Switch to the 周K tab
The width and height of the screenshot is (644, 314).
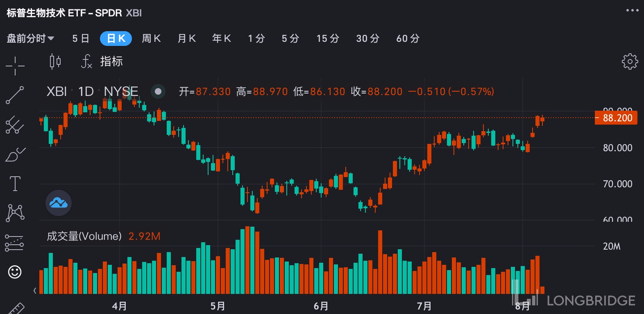click(x=151, y=39)
